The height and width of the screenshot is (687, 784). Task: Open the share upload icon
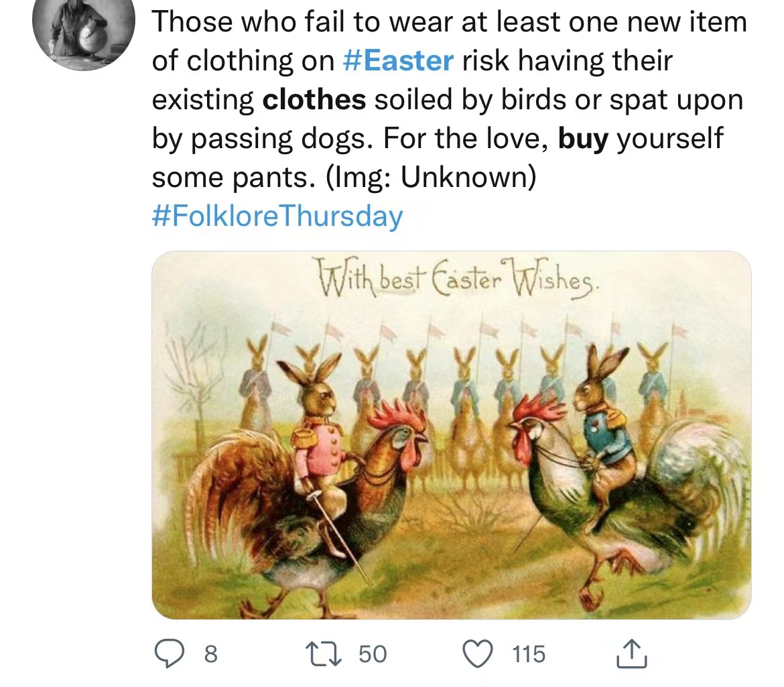point(631,653)
